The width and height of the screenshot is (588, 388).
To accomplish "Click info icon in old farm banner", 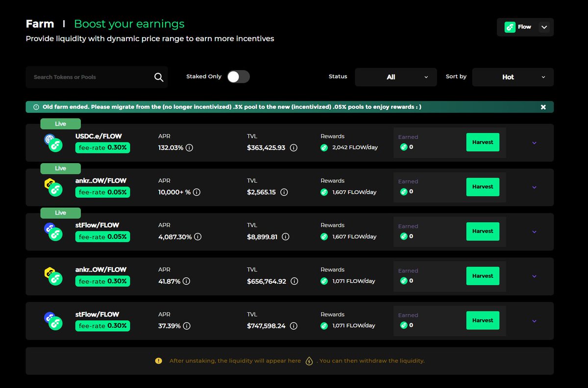I will click(36, 107).
